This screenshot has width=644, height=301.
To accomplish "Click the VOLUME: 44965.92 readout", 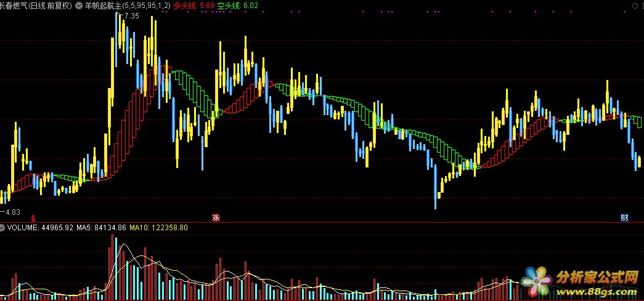I will 40,228.
